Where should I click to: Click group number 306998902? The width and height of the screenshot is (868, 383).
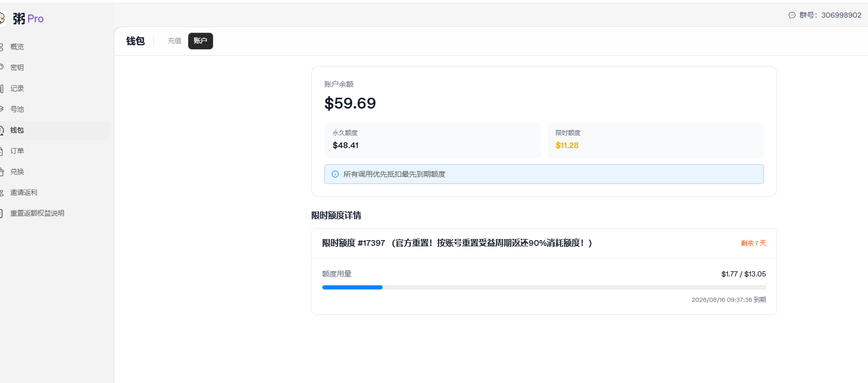[x=841, y=15]
